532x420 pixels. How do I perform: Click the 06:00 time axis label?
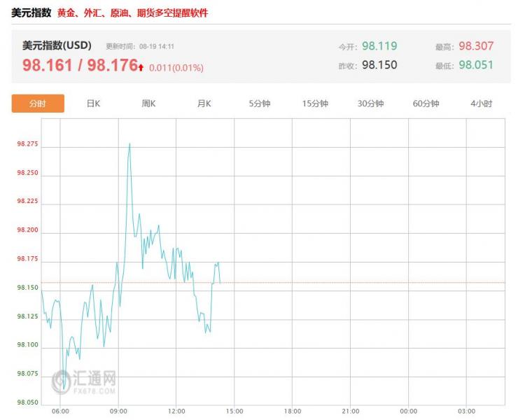click(60, 411)
